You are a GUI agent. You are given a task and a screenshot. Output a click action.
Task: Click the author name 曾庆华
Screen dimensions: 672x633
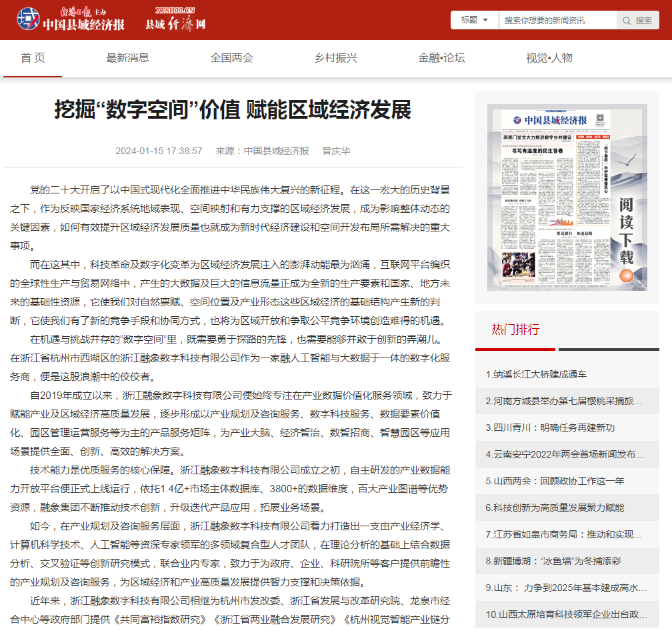coord(336,151)
